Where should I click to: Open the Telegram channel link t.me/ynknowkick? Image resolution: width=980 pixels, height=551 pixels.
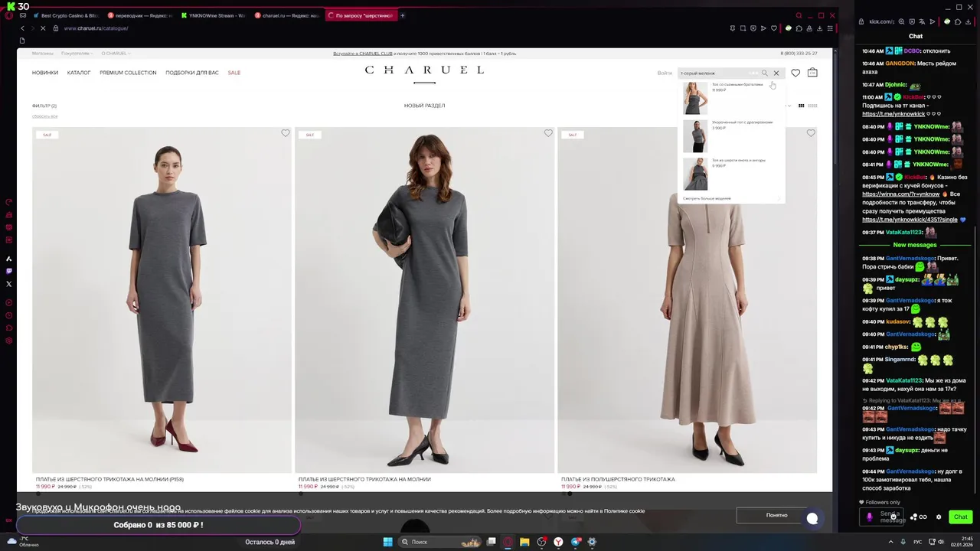893,114
